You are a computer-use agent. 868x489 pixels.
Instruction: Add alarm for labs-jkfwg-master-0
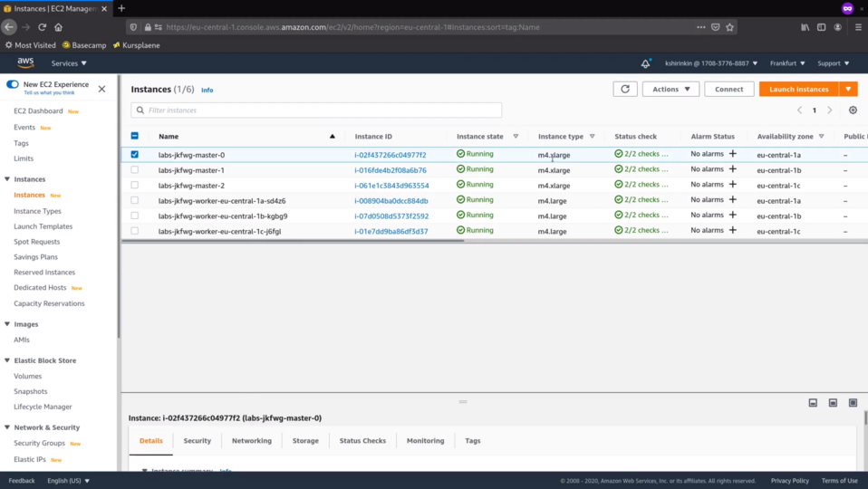pos(732,154)
